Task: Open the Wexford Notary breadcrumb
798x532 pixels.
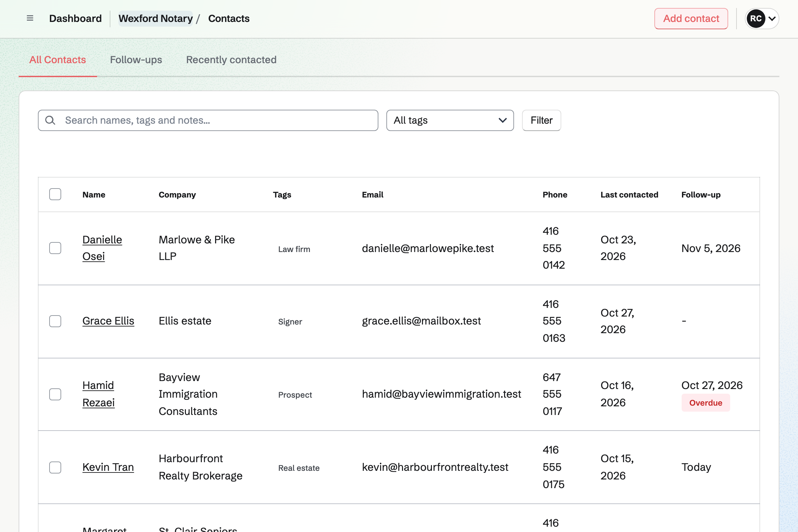Action: [x=156, y=18]
